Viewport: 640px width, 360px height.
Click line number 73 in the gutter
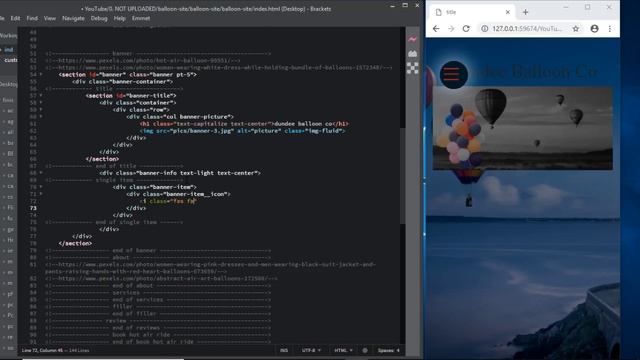click(x=33, y=208)
